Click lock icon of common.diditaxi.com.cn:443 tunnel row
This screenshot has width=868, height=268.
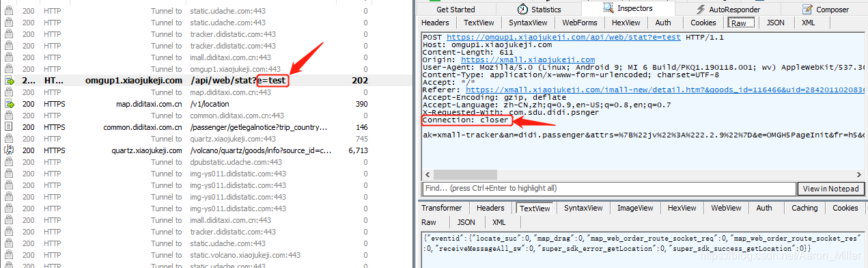(x=9, y=116)
